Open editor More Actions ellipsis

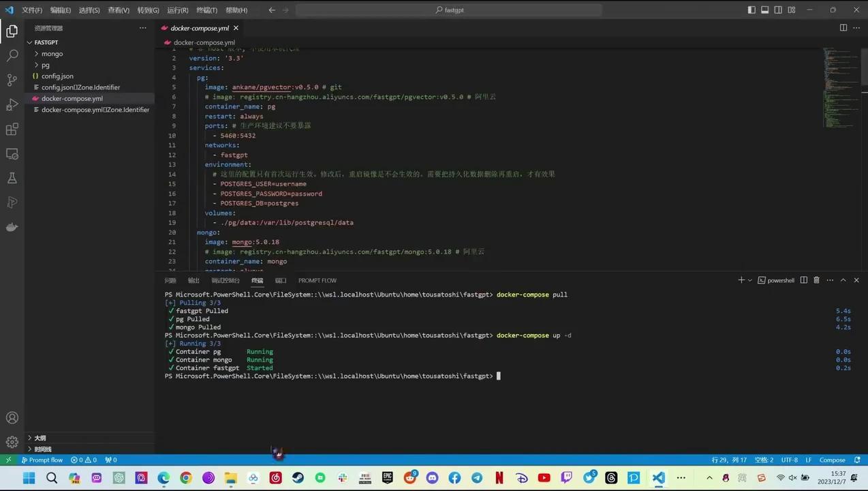tap(856, 28)
